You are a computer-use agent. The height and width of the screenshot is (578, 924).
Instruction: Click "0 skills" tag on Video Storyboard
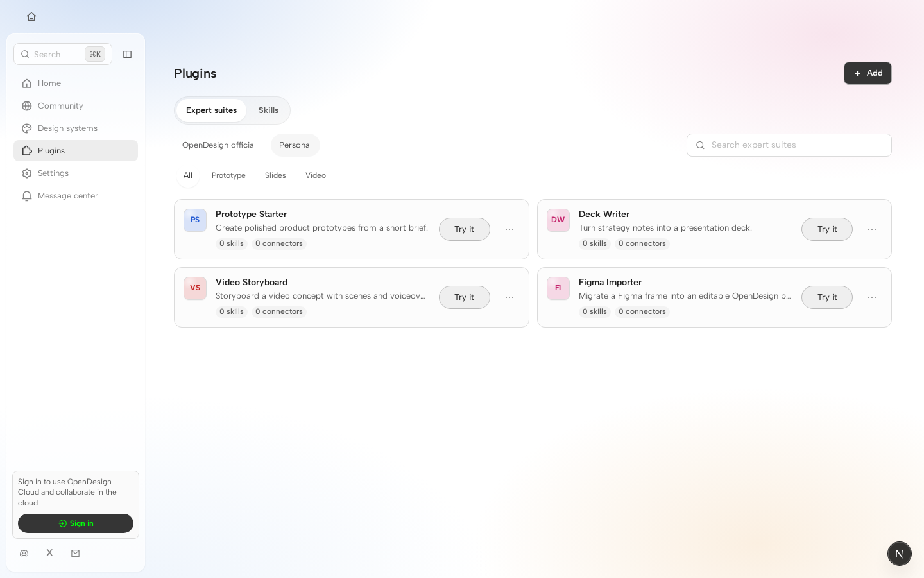click(232, 312)
